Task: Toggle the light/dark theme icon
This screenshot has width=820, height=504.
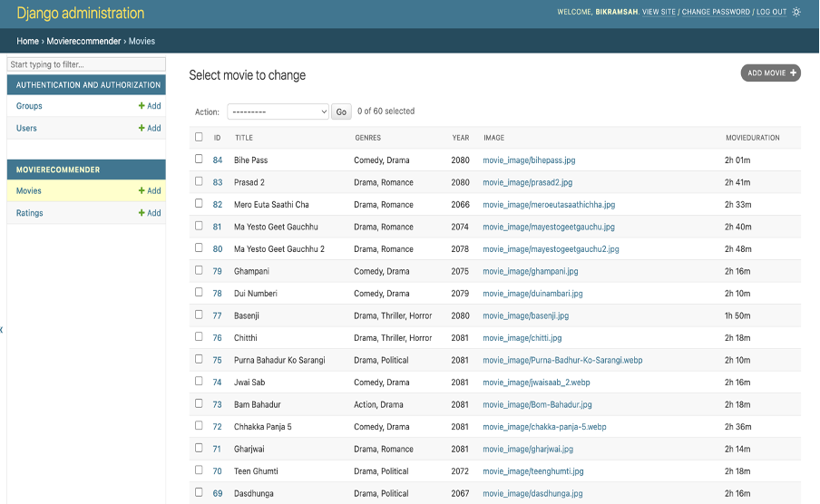Action: (796, 12)
